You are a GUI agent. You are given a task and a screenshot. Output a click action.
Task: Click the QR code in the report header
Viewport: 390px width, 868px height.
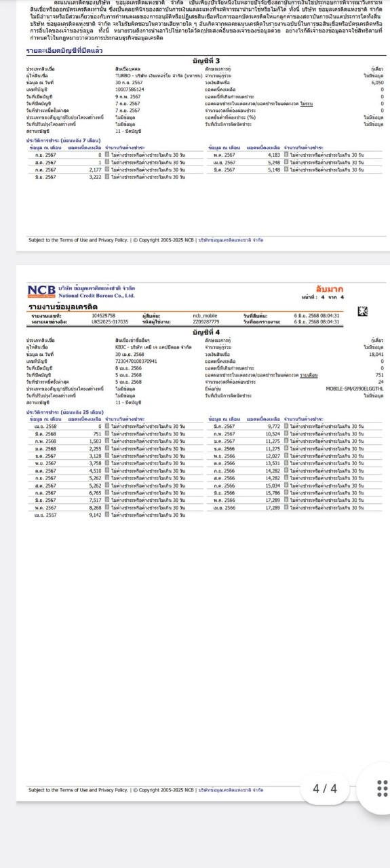pyautogui.click(x=363, y=313)
